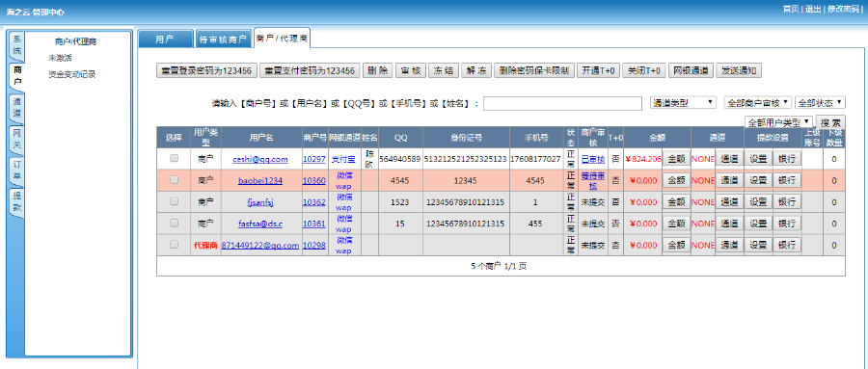Open 商户/代理商 in the sidebar
Viewport: 868px width, 369px height.
(76, 41)
